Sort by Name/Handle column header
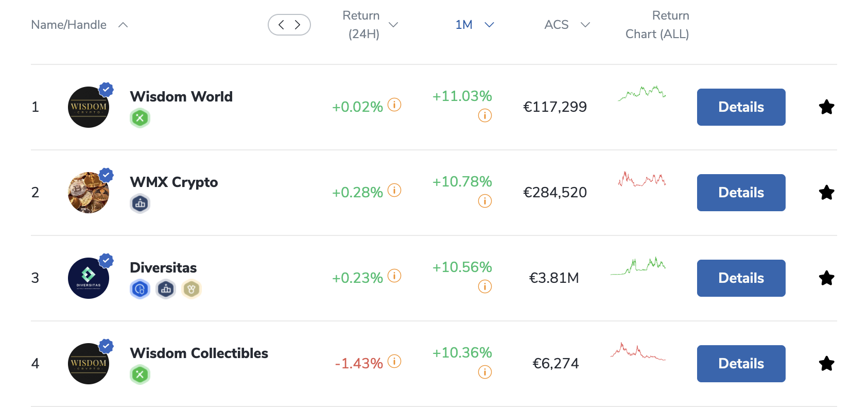This screenshot has width=868, height=407. click(x=69, y=25)
